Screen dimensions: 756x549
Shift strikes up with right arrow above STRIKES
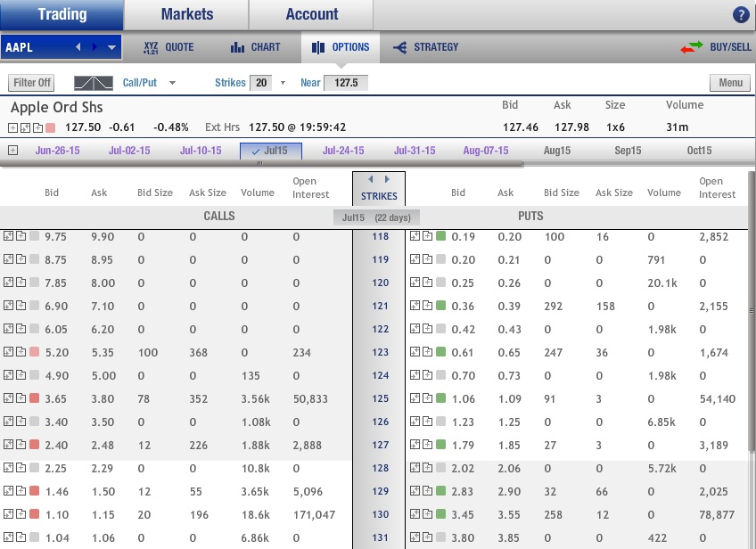coord(387,179)
